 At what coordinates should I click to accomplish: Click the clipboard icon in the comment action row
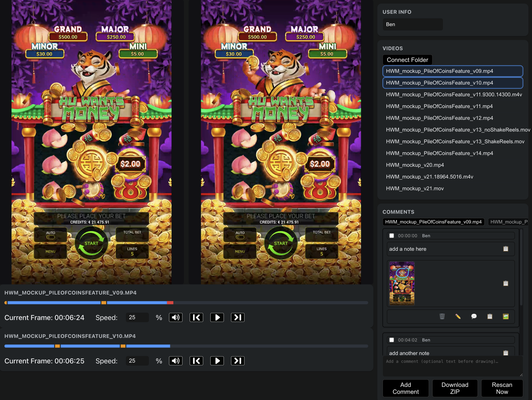tap(490, 316)
